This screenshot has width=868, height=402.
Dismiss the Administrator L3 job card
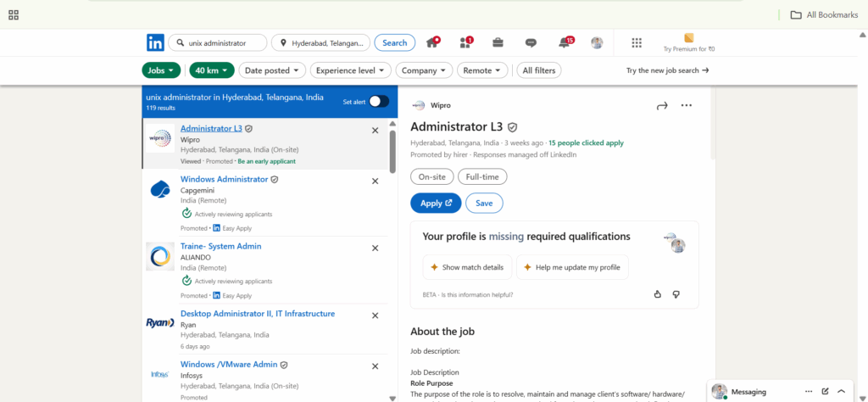point(375,130)
